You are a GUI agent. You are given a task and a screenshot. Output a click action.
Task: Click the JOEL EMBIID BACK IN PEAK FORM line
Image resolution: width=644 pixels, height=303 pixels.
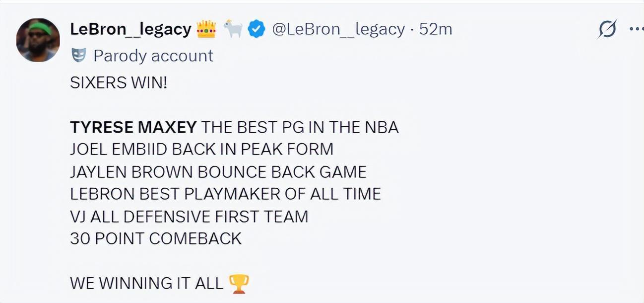point(202,149)
